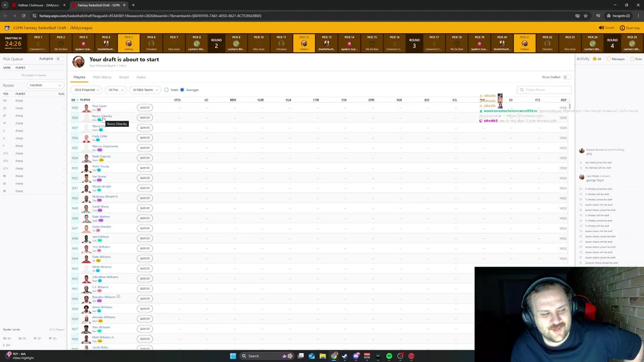Click the tracking protection eye icon
Image resolution: width=644 pixels, height=362 pixels.
pos(578,16)
